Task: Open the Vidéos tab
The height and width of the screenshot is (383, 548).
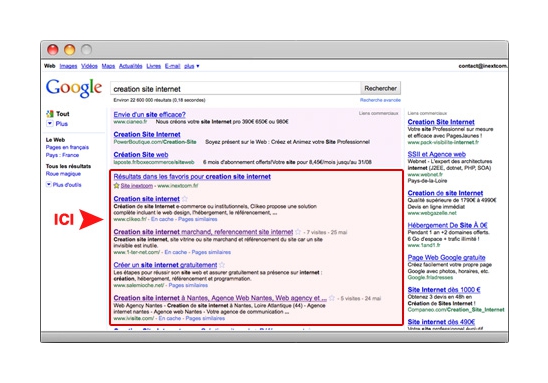Action: [89, 66]
